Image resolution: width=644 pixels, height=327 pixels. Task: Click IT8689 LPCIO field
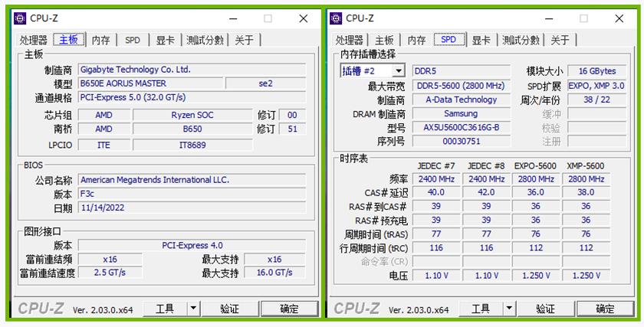pos(192,145)
